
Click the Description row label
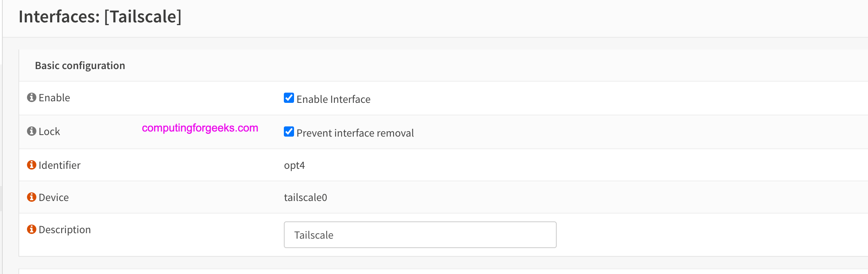click(65, 230)
